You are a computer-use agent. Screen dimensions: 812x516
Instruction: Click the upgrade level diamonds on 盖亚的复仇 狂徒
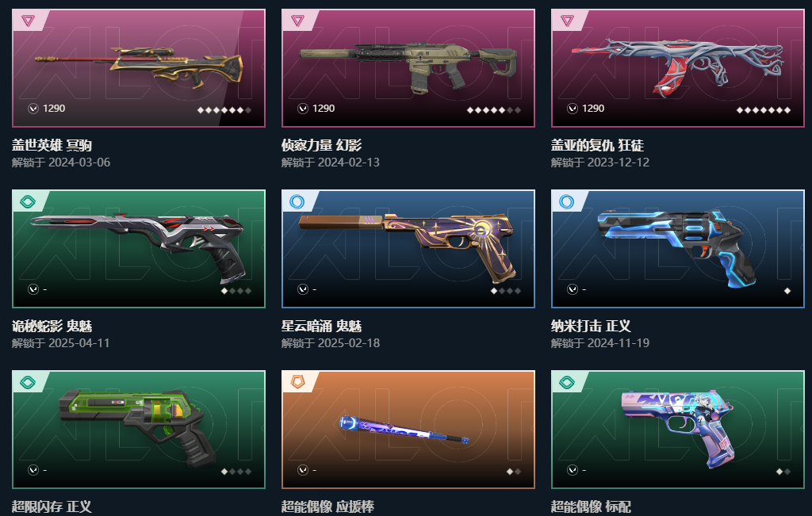[x=764, y=110]
